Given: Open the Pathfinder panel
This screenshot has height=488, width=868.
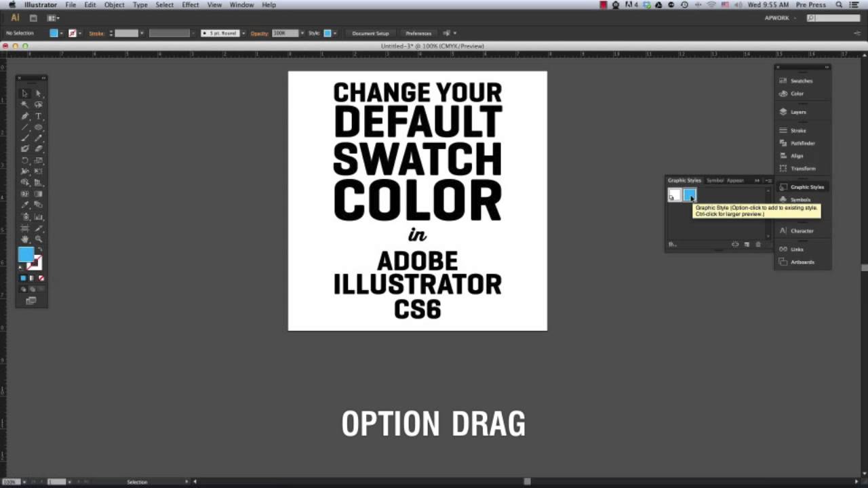Looking at the screenshot, I should click(803, 143).
